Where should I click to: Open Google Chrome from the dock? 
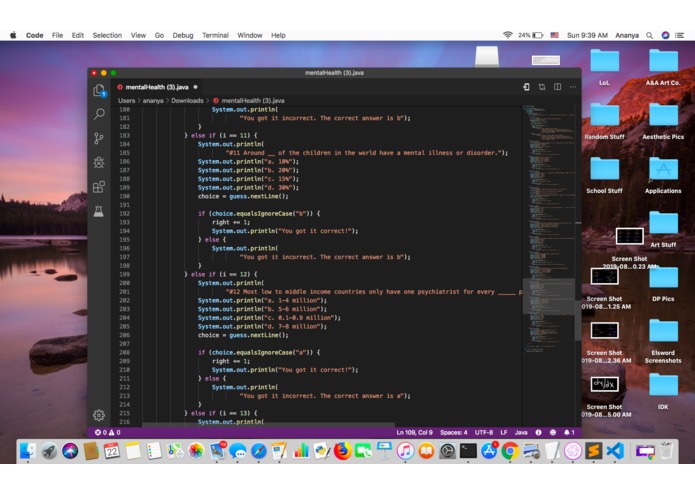(510, 451)
